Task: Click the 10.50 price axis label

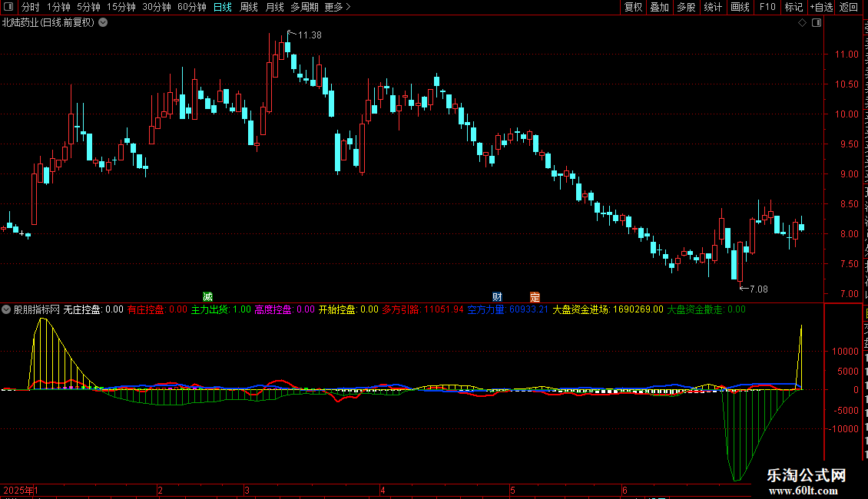Action: tap(846, 84)
